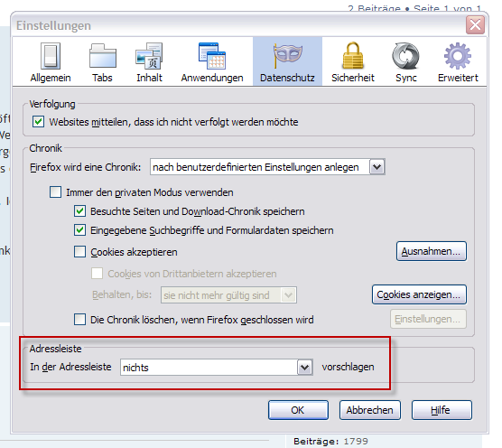Screen dimensions: 502x448
Task: Click the 'Adressleiste' group heading text
Action: pyautogui.click(x=55, y=349)
